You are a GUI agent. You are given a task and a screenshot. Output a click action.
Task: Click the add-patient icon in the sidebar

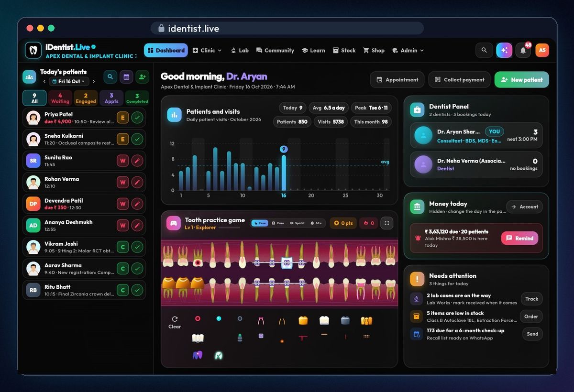(x=142, y=76)
